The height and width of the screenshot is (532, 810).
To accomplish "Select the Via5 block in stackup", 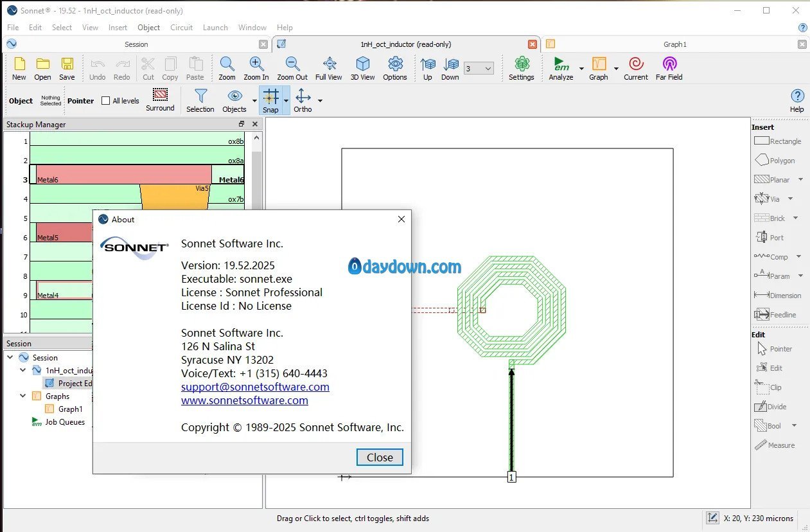I will [x=175, y=197].
